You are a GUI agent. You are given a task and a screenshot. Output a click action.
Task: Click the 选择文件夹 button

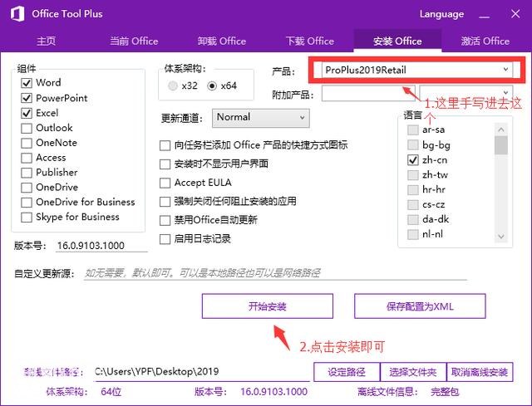(413, 372)
